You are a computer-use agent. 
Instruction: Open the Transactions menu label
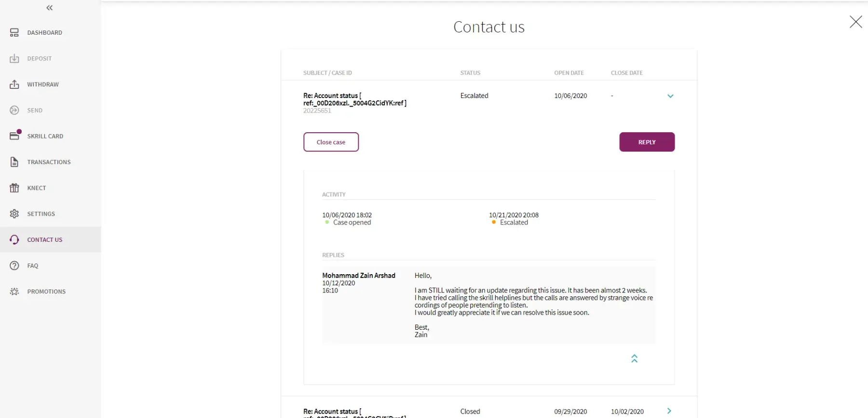[49, 162]
